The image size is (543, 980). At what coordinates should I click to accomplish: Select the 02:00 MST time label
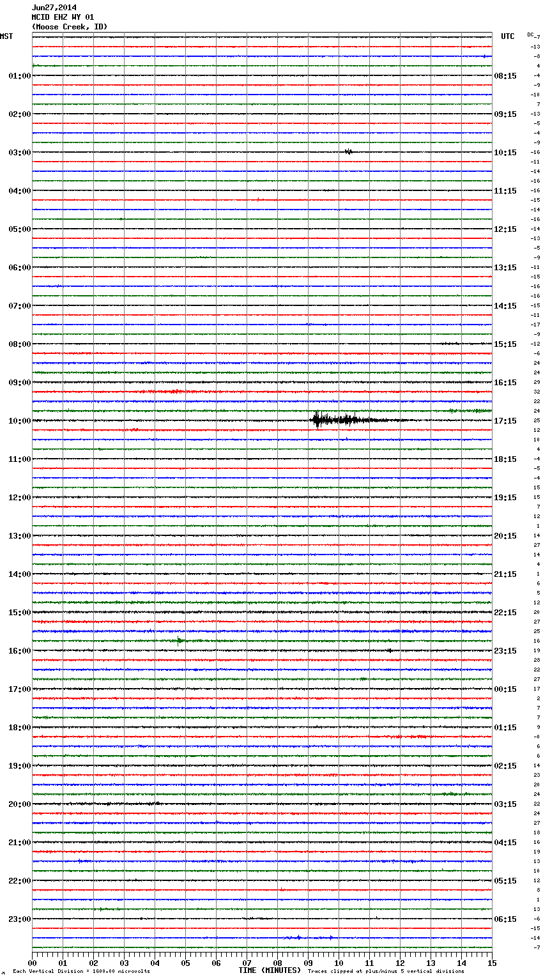[20, 114]
